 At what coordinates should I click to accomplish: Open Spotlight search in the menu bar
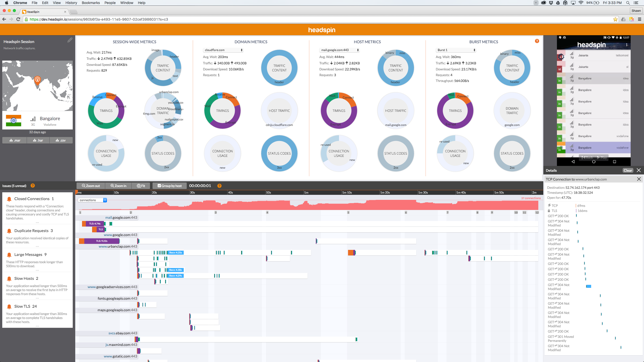coord(628,3)
